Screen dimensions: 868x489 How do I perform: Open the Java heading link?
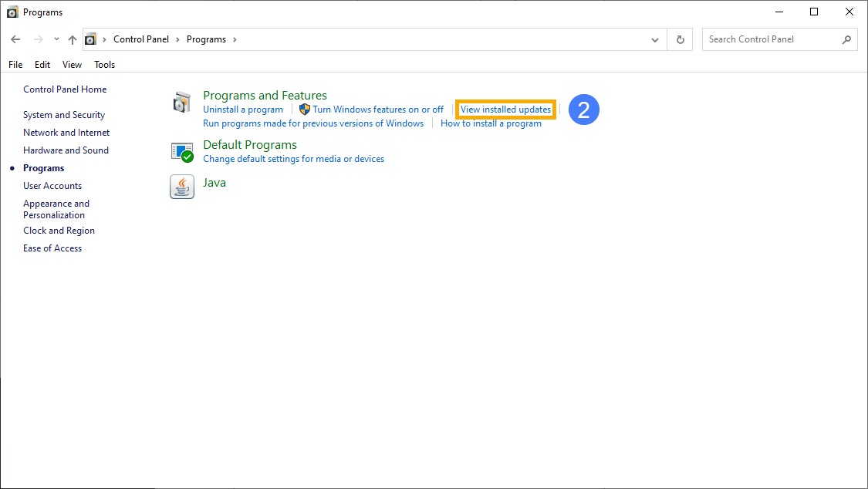(x=214, y=183)
